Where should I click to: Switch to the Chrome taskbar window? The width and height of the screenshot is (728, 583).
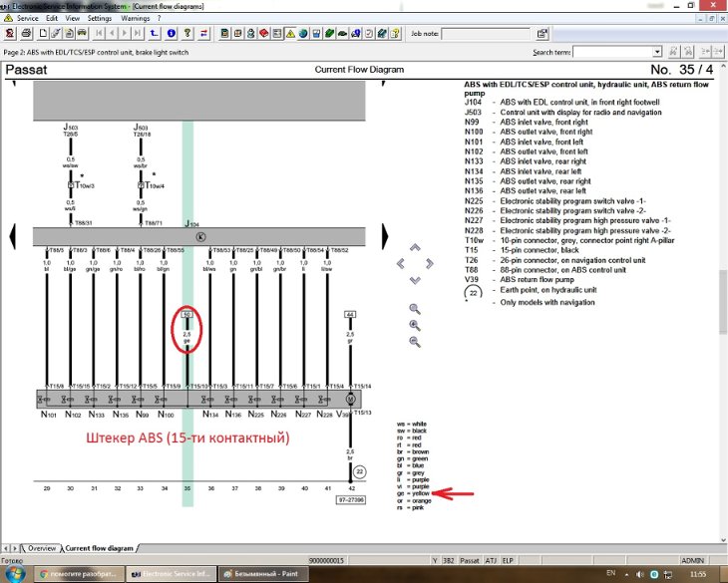pyautogui.click(x=79, y=574)
